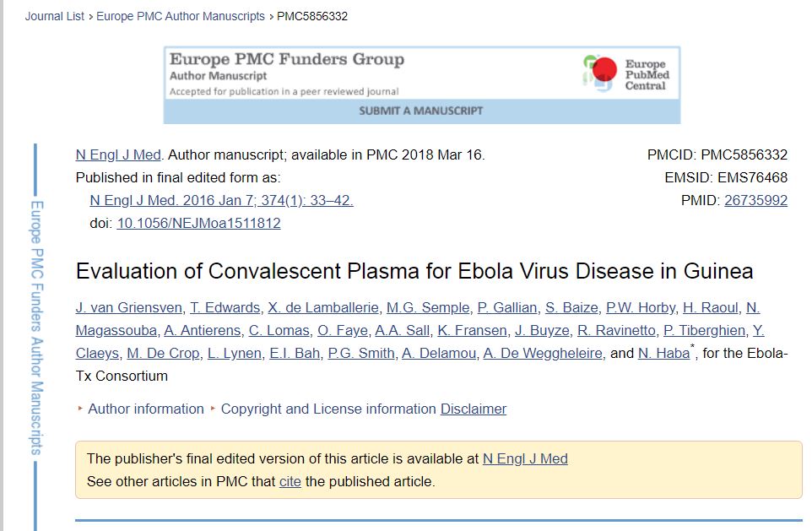Image resolution: width=812 pixels, height=531 pixels.
Task: Open the PMID 26735992 link
Action: [x=755, y=201]
